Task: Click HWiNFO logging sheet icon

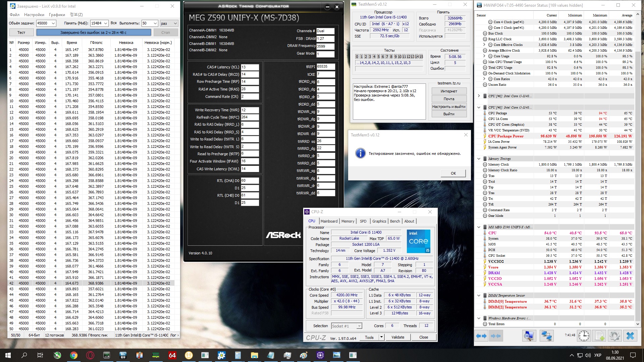Action: (599, 336)
